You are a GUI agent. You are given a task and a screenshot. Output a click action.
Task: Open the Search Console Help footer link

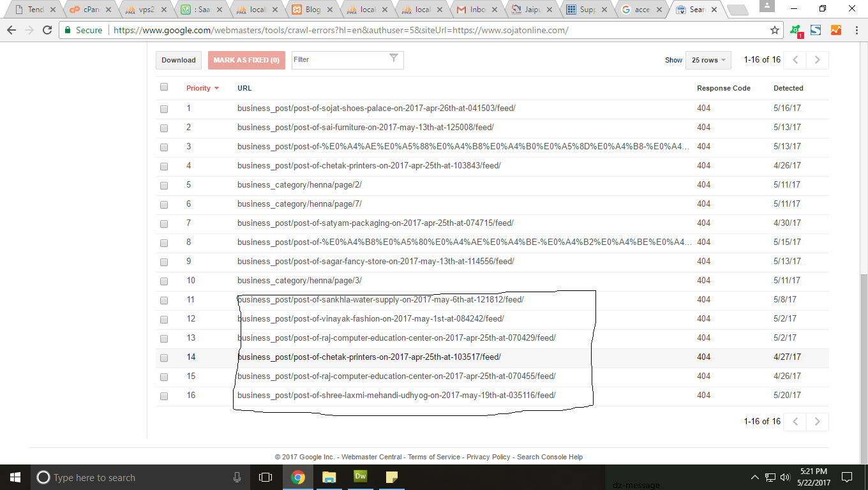click(x=550, y=457)
